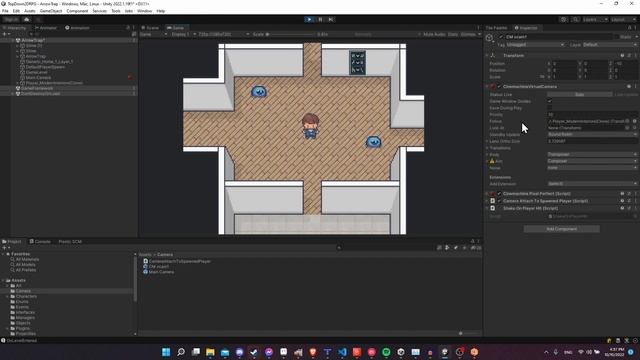Switch to the Tile Palette tab
The height and width of the screenshot is (360, 640).
point(496,28)
